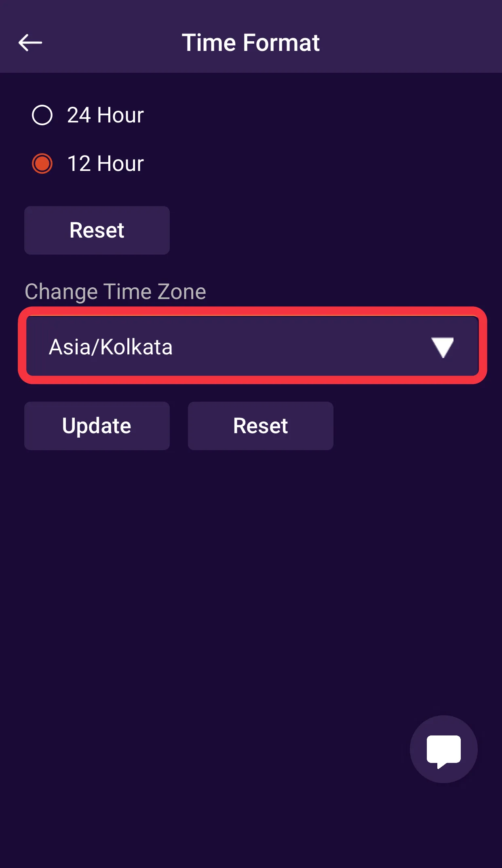This screenshot has height=868, width=502.
Task: Click the "Time Format" page title
Action: pyautogui.click(x=251, y=42)
